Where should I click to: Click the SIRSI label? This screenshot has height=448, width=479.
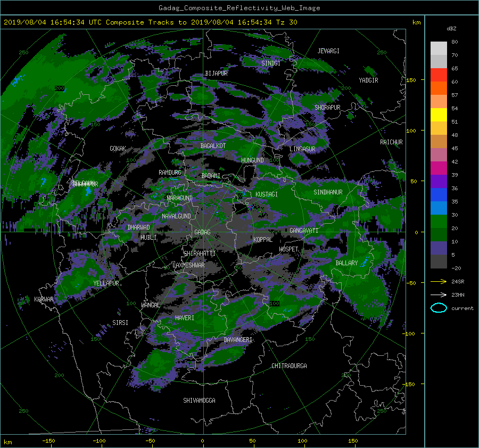pyautogui.click(x=120, y=323)
